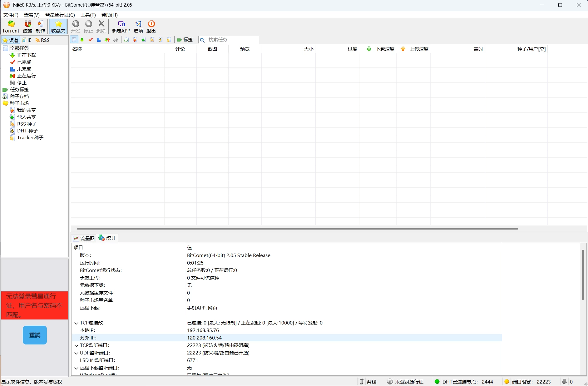Click my-share filter icon in filter bar
Screen dimensions: 588x386
[x=135, y=40]
